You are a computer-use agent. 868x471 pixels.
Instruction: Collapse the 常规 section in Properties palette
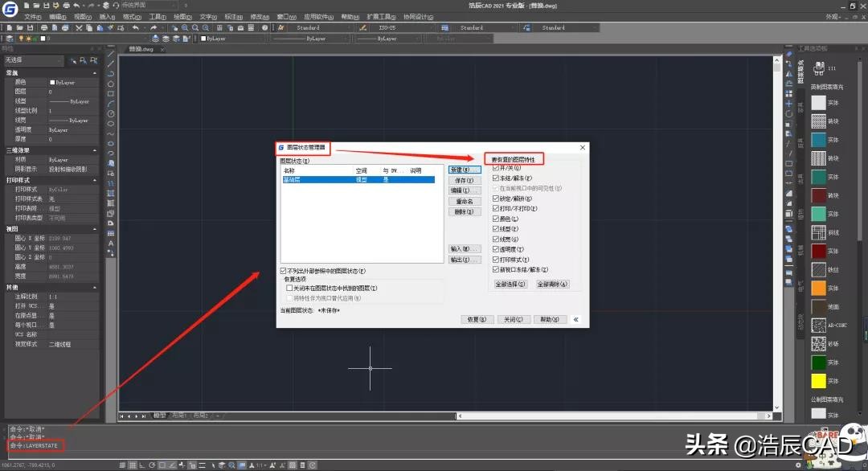tap(95, 73)
